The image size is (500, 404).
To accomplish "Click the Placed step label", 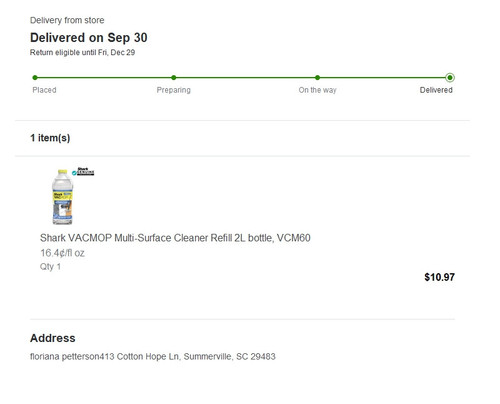I will pos(44,90).
